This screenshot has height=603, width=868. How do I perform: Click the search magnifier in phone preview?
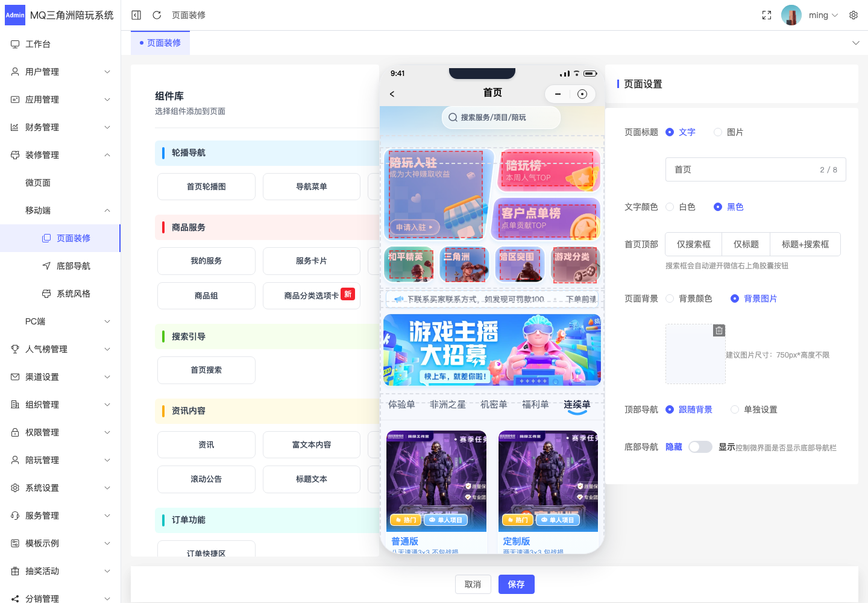453,118
